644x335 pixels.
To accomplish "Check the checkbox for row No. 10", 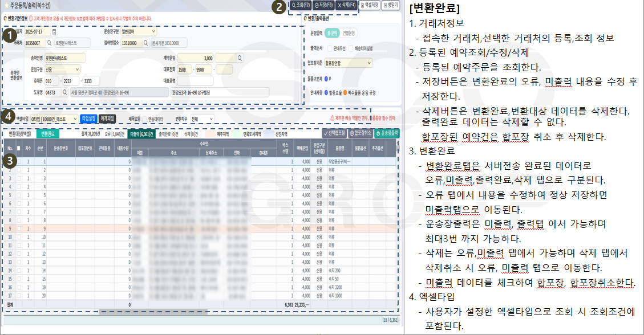I will pyautogui.click(x=19, y=237).
